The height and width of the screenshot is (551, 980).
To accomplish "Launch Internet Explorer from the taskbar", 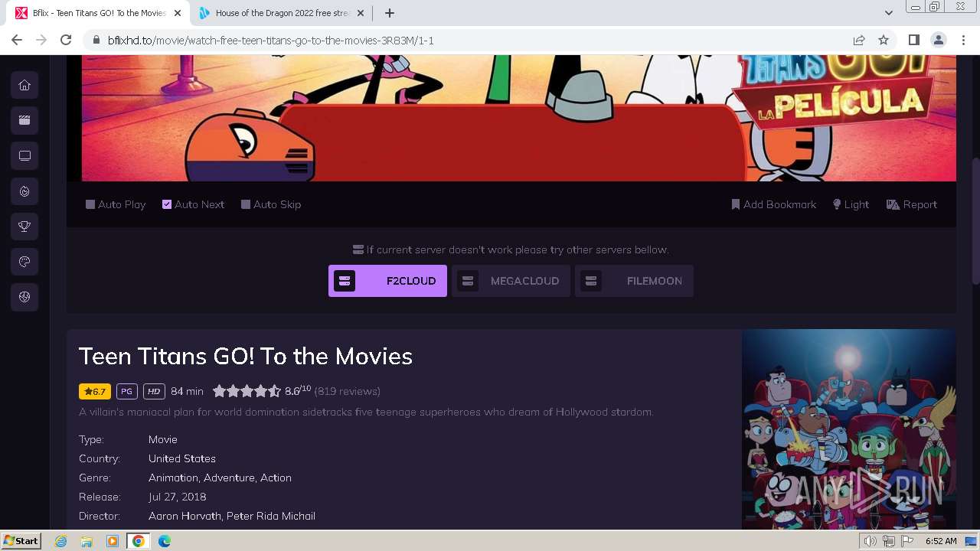I will tap(61, 541).
